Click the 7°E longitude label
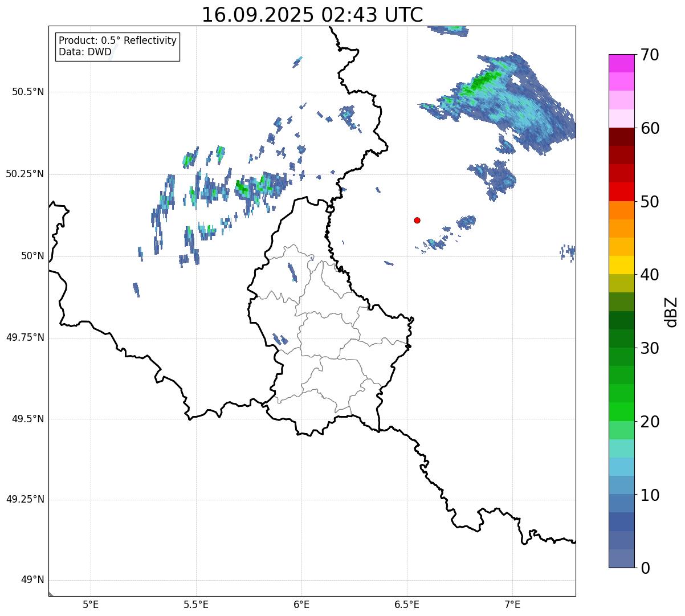Viewport: 685px width, 616px height. 512,605
